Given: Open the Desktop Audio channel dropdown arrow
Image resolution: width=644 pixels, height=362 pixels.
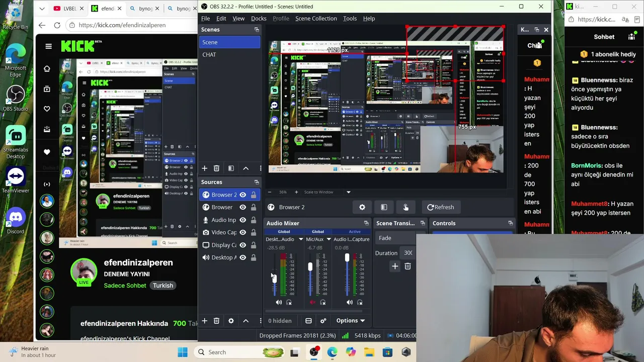Looking at the screenshot, I should point(301,239).
